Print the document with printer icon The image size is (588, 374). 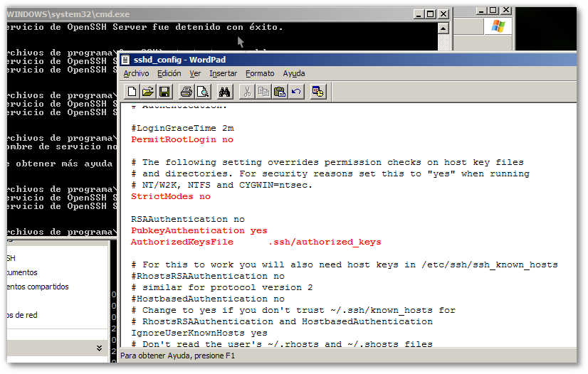tap(187, 92)
